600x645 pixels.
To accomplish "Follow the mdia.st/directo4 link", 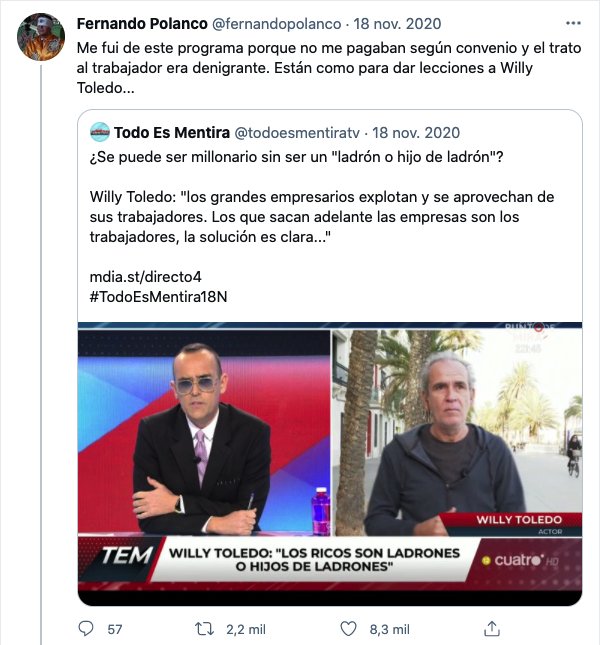I will pyautogui.click(x=146, y=277).
